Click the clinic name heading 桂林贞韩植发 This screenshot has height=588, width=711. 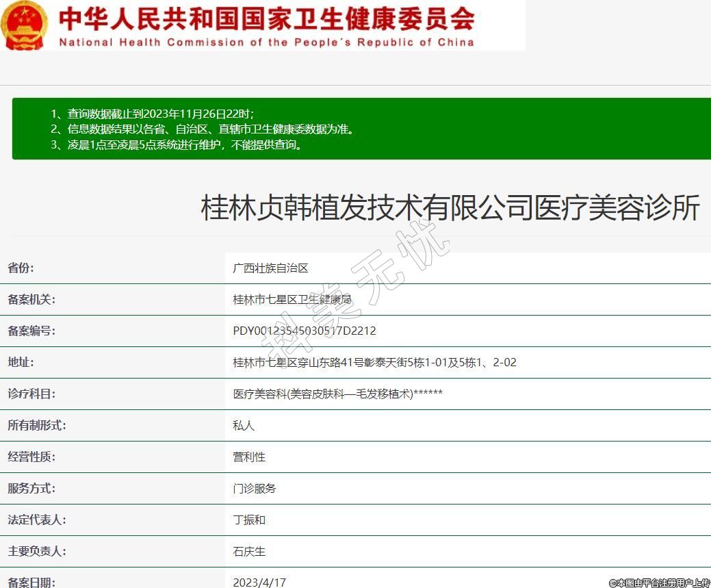450,207
